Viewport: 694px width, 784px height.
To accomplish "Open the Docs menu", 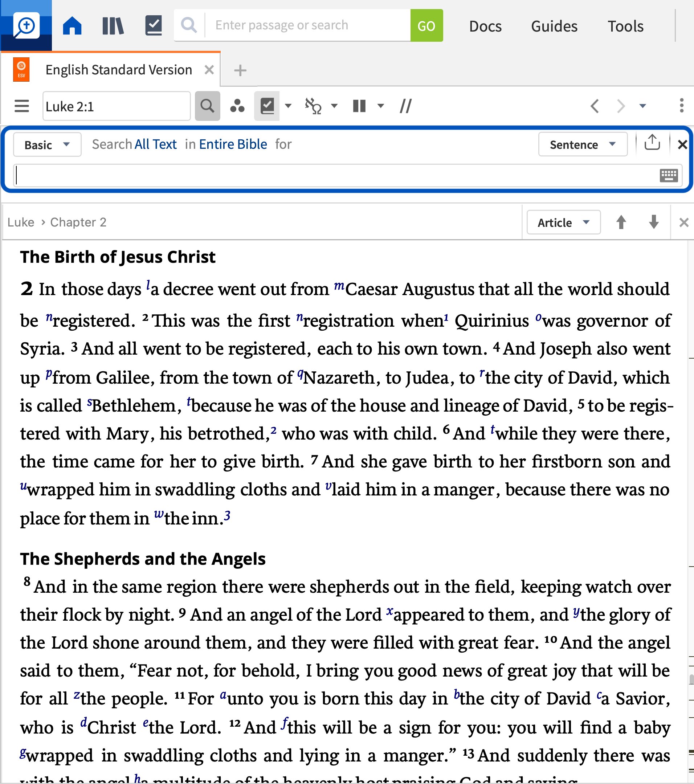I will [x=485, y=26].
